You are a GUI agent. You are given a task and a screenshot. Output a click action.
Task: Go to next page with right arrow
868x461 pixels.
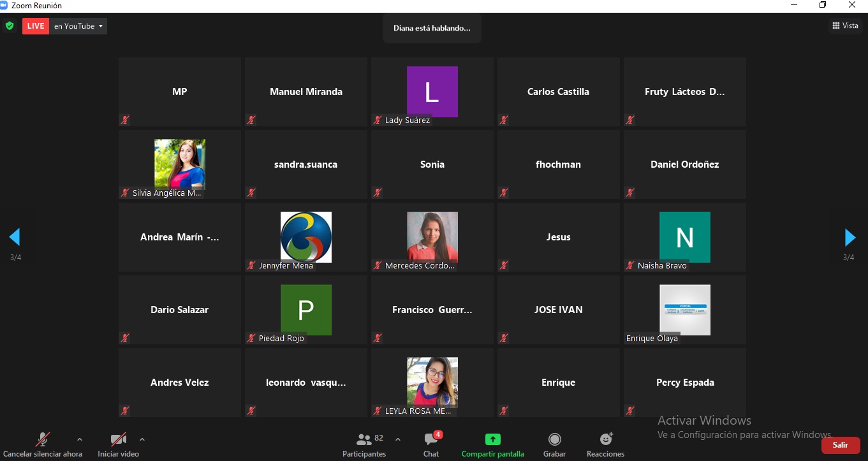click(x=850, y=237)
